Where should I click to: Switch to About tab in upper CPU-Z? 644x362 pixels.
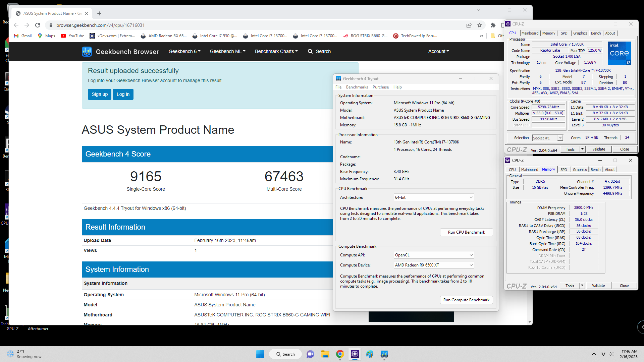pyautogui.click(x=610, y=33)
